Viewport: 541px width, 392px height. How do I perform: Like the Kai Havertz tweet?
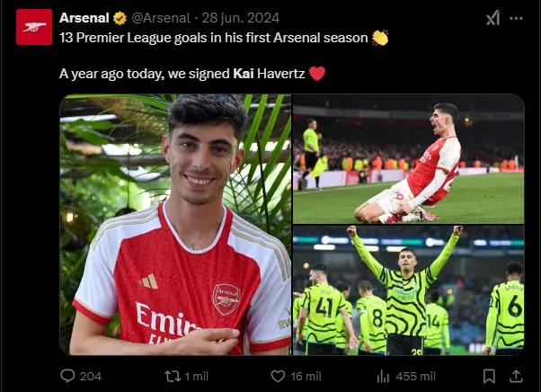pos(278,376)
